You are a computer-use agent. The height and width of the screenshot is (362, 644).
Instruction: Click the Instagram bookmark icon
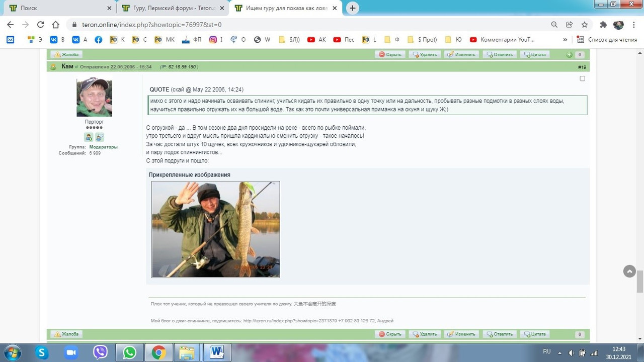213,39
